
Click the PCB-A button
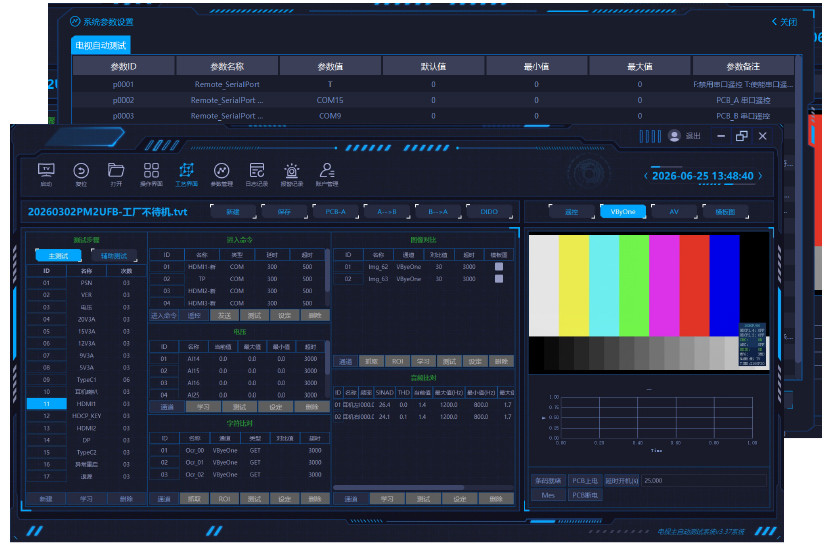tap(335, 212)
